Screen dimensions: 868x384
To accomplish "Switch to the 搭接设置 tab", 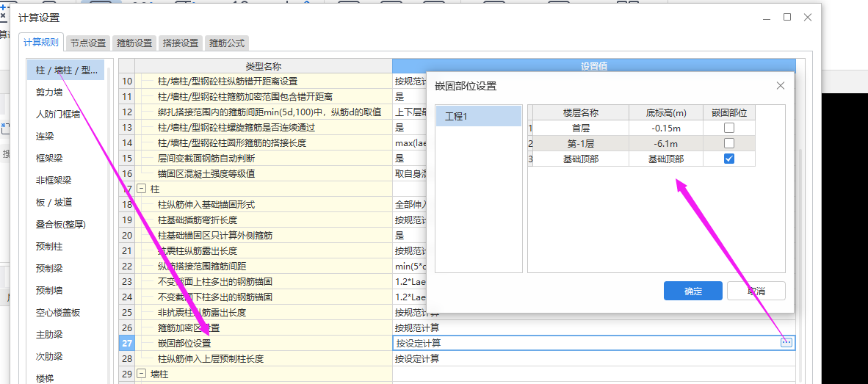I will 181,43.
